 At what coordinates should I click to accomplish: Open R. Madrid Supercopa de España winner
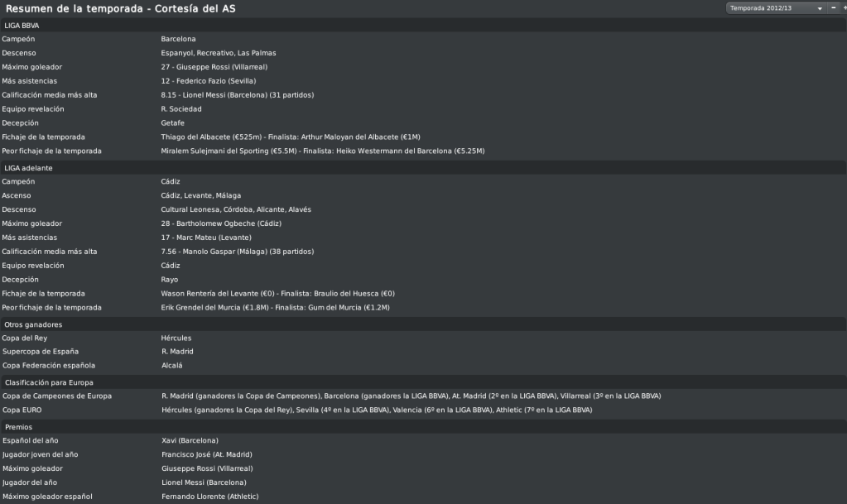pyautogui.click(x=177, y=351)
